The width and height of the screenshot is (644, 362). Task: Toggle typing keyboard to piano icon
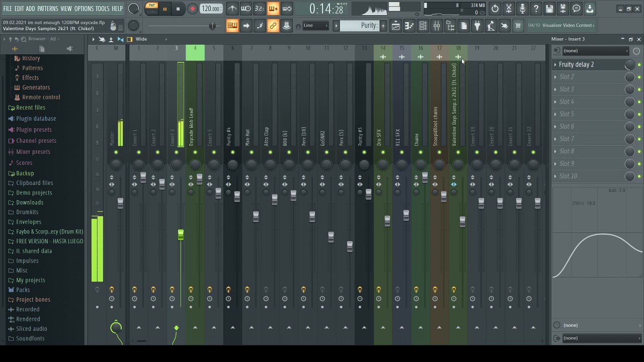(232, 26)
